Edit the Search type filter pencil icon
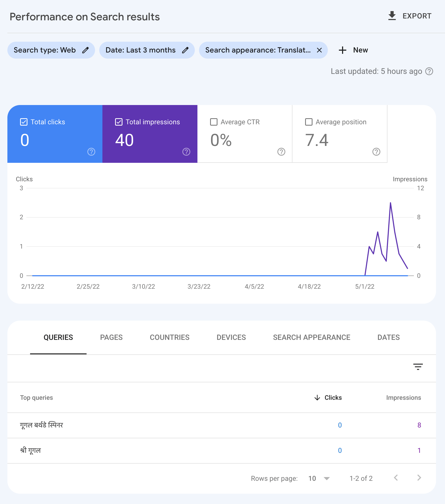The height and width of the screenshot is (504, 445). click(x=85, y=50)
